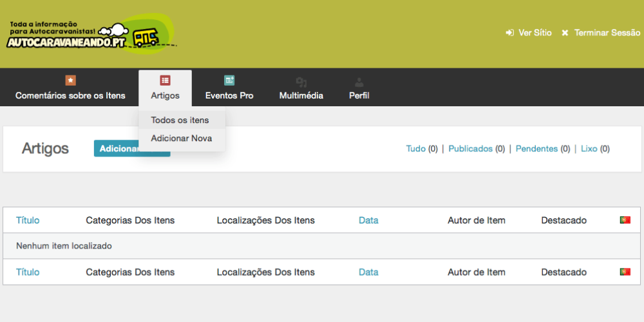Select 'Todos os itens' from Artigos dropdown
The height and width of the screenshot is (322, 644).
click(180, 120)
